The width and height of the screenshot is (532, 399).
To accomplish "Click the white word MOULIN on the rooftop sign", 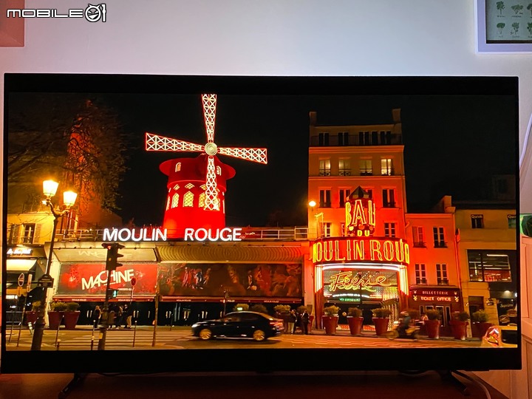I will pyautogui.click(x=134, y=235).
